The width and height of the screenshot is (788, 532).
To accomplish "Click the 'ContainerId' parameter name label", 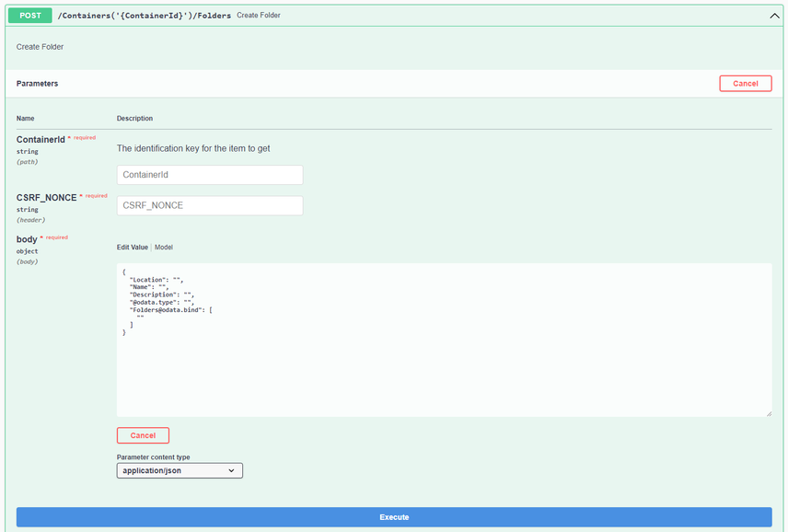I will point(41,140).
